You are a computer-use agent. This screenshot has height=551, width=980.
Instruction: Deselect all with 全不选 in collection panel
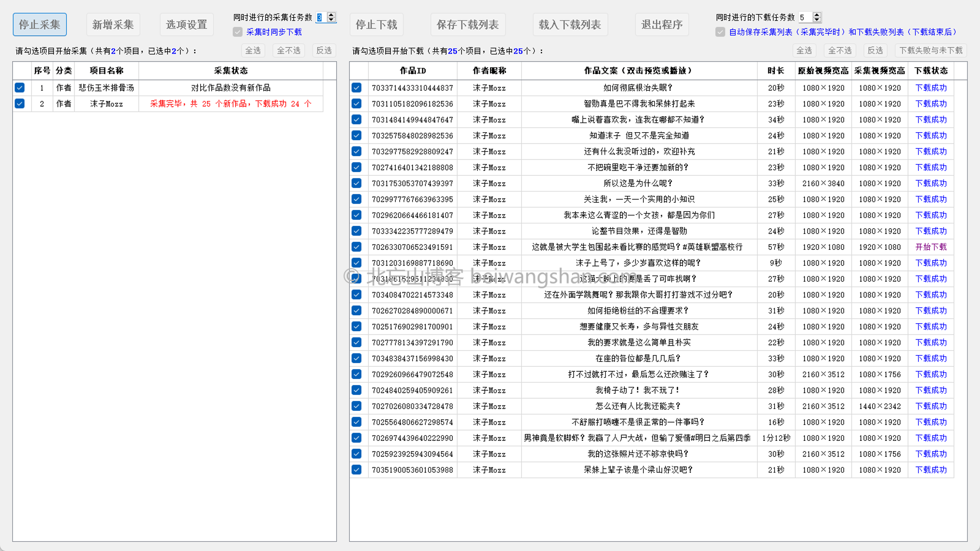click(x=288, y=51)
